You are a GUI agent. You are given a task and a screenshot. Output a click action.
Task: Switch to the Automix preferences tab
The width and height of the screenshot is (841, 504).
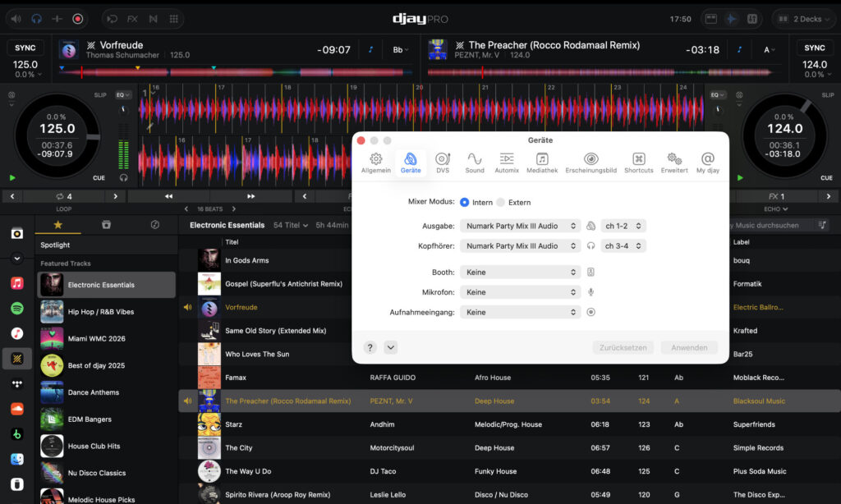pyautogui.click(x=506, y=163)
